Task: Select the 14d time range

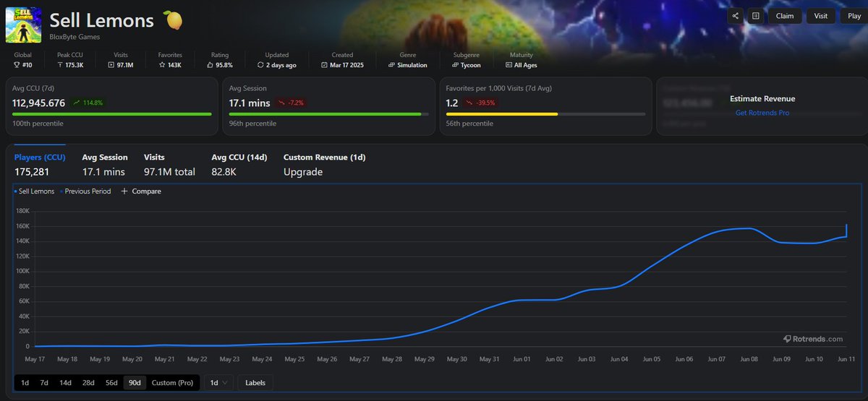Action: pos(65,382)
